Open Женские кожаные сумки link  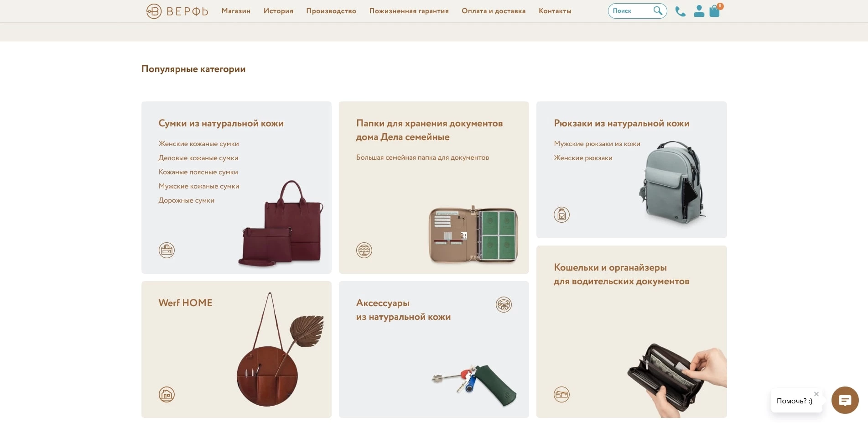(x=198, y=144)
